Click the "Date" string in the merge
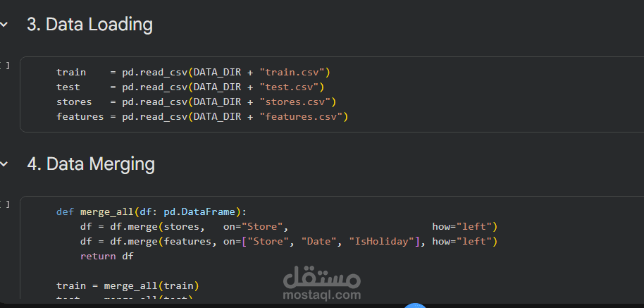Screen dimensions: 644x308 point(318,242)
